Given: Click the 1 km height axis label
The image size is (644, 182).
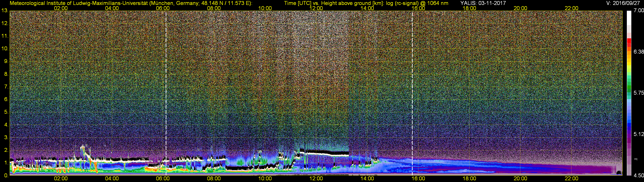Looking at the screenshot, I should pos(6,163).
